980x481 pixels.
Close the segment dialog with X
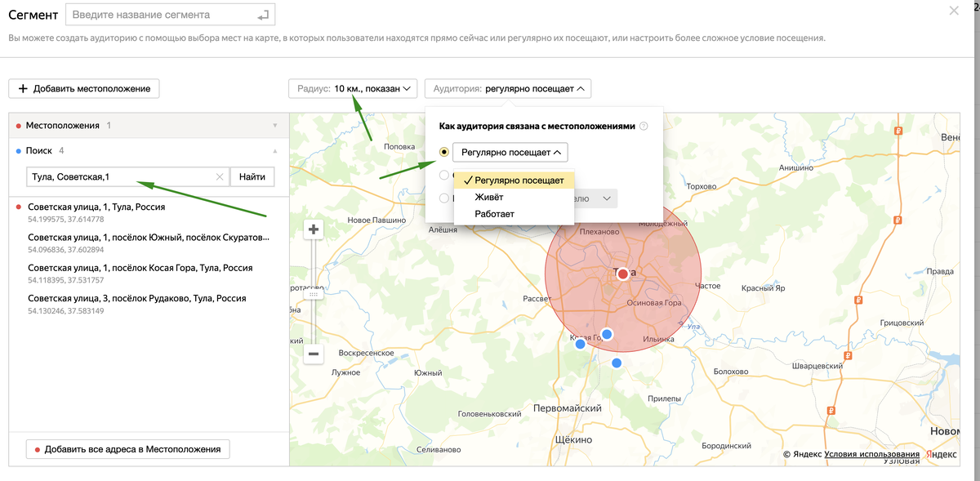[954, 11]
